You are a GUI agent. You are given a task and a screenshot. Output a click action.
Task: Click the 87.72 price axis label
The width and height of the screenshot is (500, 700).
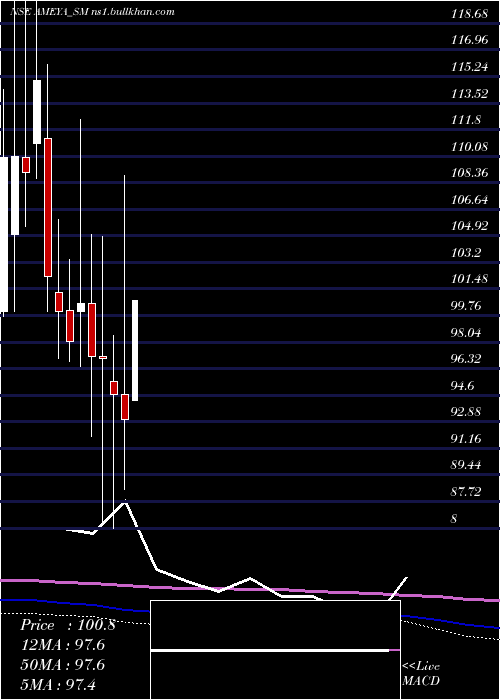tap(466, 492)
